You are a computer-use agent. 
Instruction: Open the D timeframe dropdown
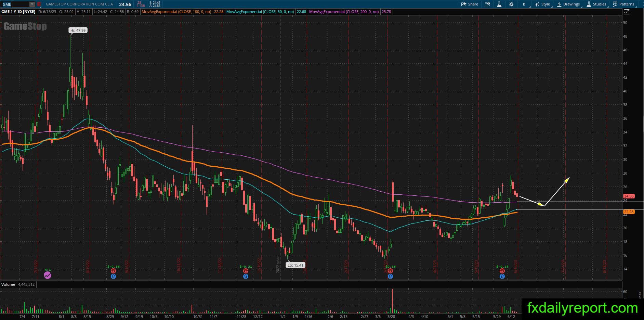[x=525, y=4]
